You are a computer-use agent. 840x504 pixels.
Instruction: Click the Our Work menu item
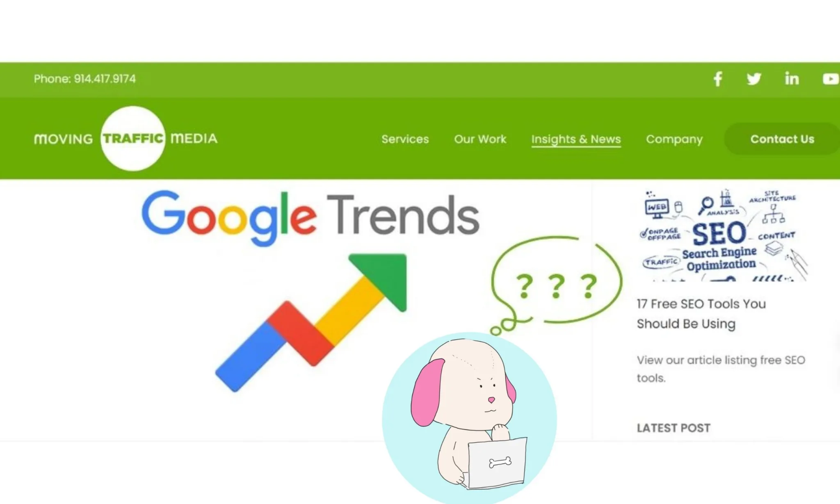tap(480, 139)
